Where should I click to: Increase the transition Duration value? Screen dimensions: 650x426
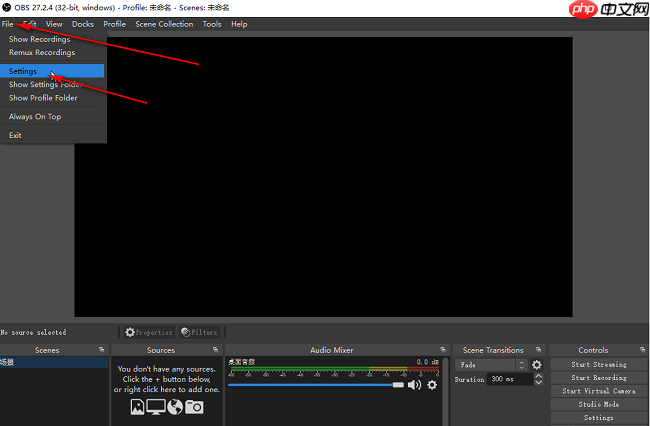[538, 376]
